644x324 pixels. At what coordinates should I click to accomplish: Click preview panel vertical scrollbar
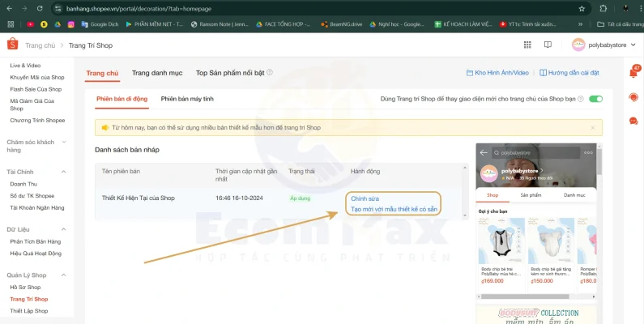click(x=599, y=160)
